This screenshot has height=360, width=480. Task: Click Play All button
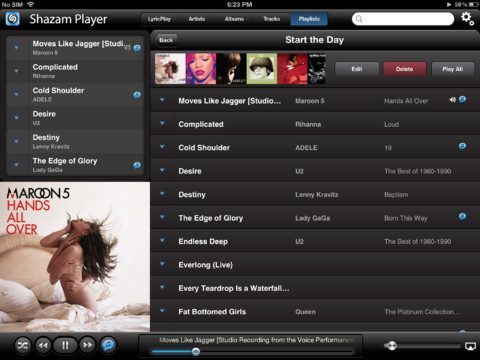pyautogui.click(x=453, y=69)
